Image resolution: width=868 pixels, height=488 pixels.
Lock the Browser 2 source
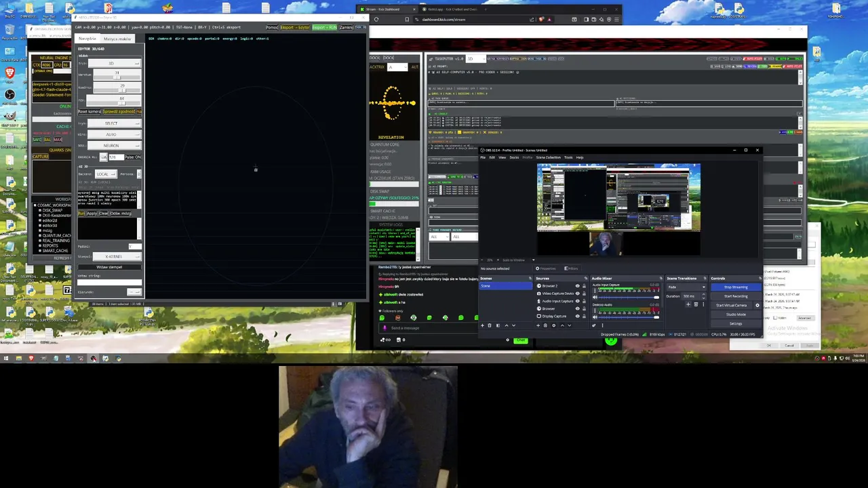pos(584,286)
